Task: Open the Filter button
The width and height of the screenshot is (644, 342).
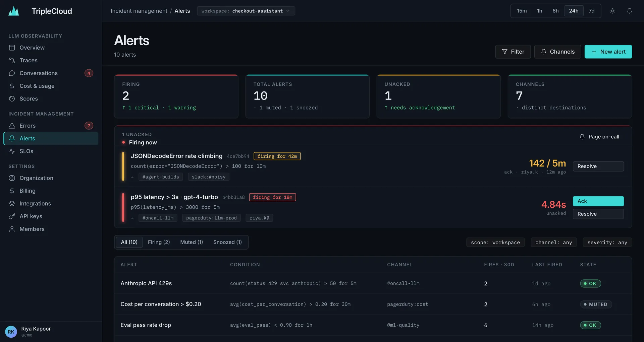Action: click(x=513, y=52)
